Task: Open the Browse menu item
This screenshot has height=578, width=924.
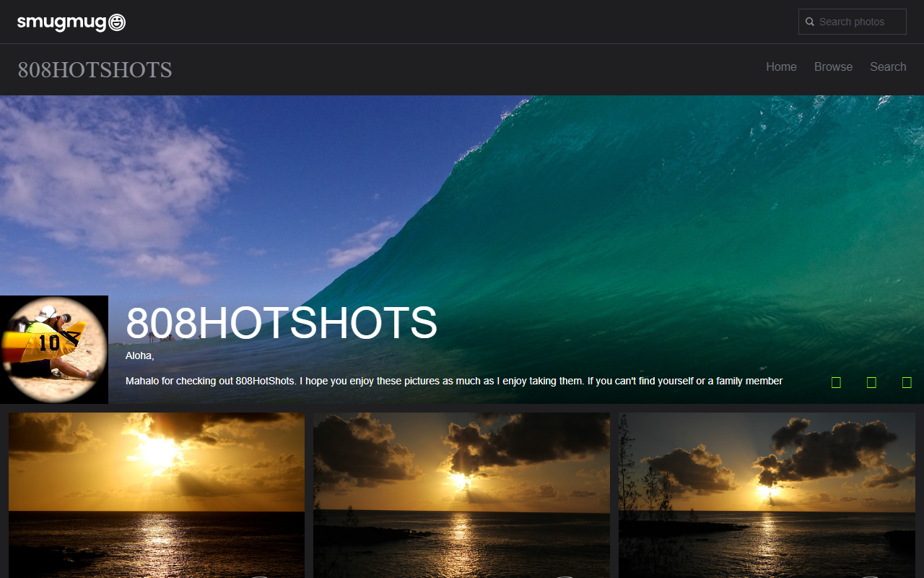Action: click(x=833, y=66)
